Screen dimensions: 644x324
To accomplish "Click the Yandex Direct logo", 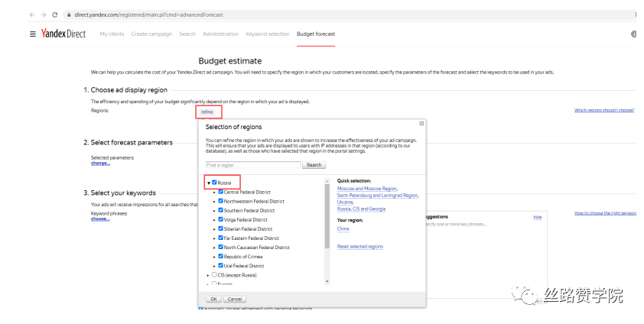I will coord(66,34).
